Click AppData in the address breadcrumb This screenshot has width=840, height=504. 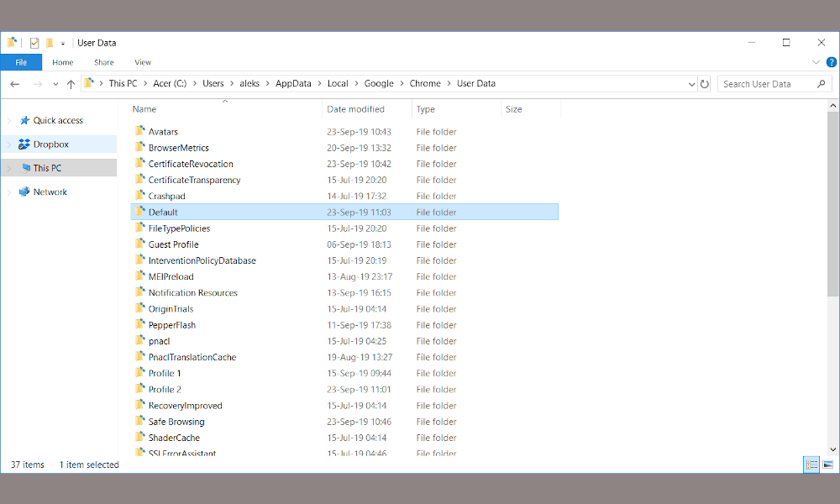[x=293, y=84]
